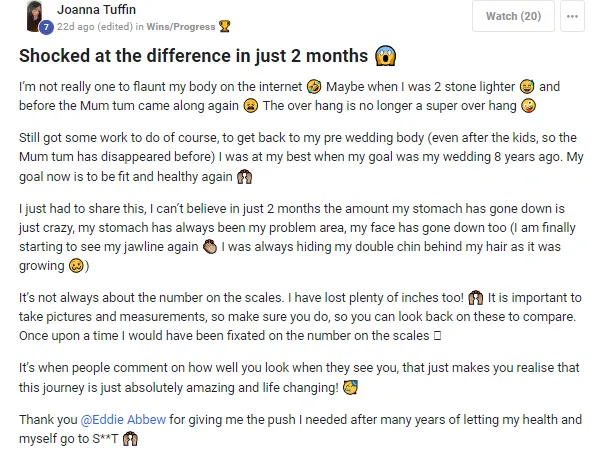This screenshot has width=607, height=460.
Task: Click raised-hands emoji after 'healthy again'
Action: coord(244,177)
